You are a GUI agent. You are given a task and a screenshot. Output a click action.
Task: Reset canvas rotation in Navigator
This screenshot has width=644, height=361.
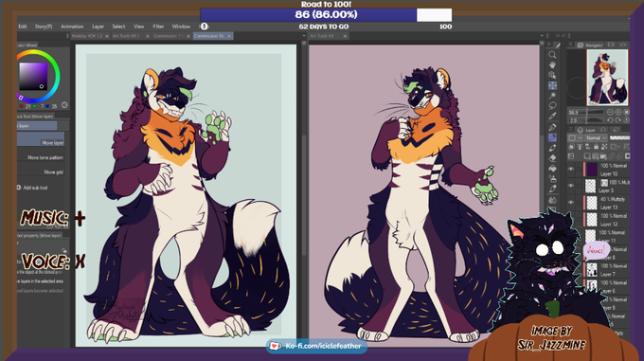[x=626, y=120]
